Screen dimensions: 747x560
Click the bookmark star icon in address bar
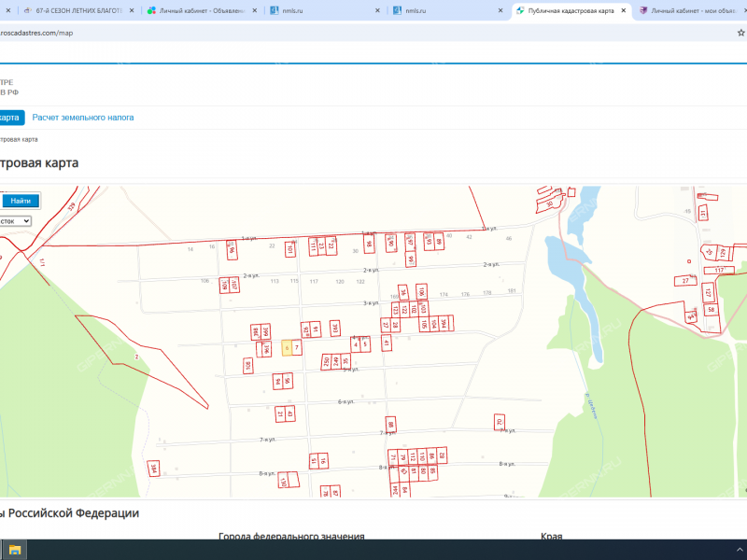(x=740, y=32)
